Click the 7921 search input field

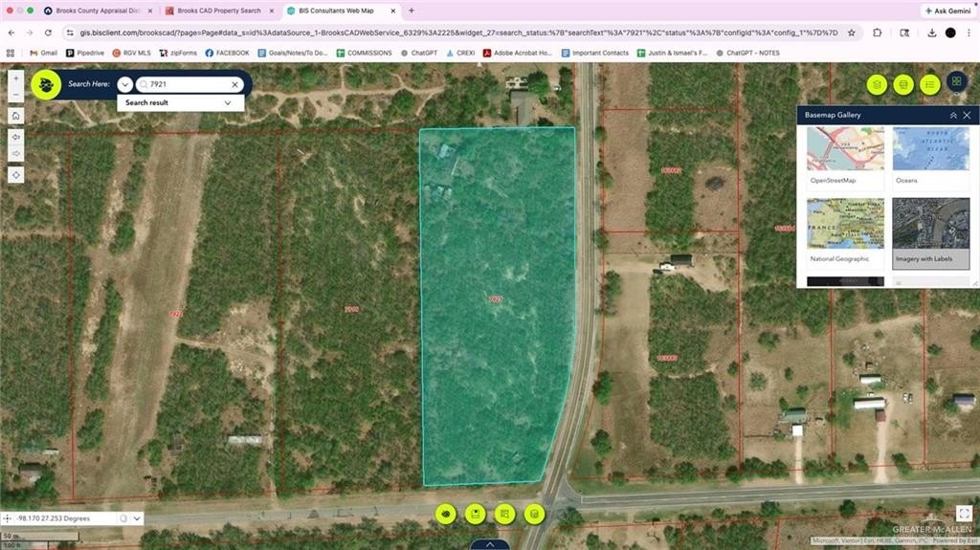(188, 84)
